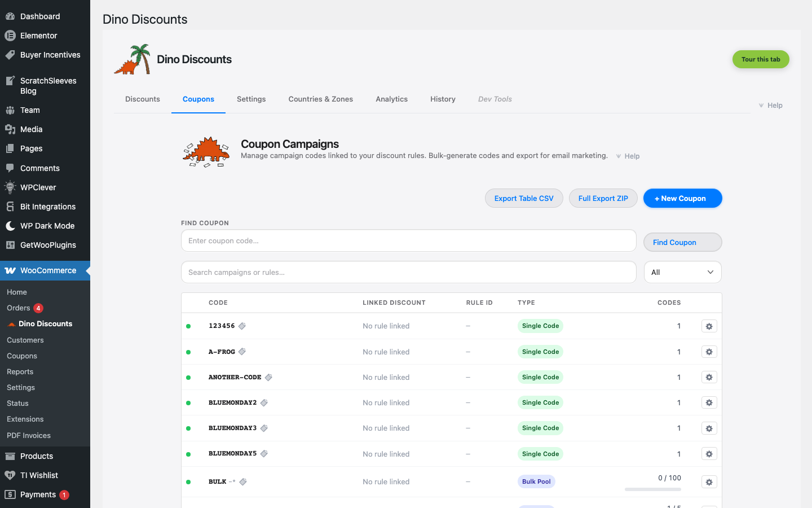Click the WPClever lightbulb icon

(x=10, y=187)
